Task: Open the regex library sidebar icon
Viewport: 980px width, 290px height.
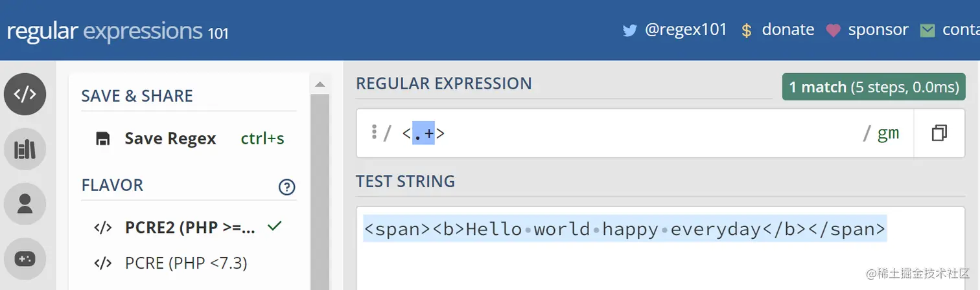Action: [25, 150]
